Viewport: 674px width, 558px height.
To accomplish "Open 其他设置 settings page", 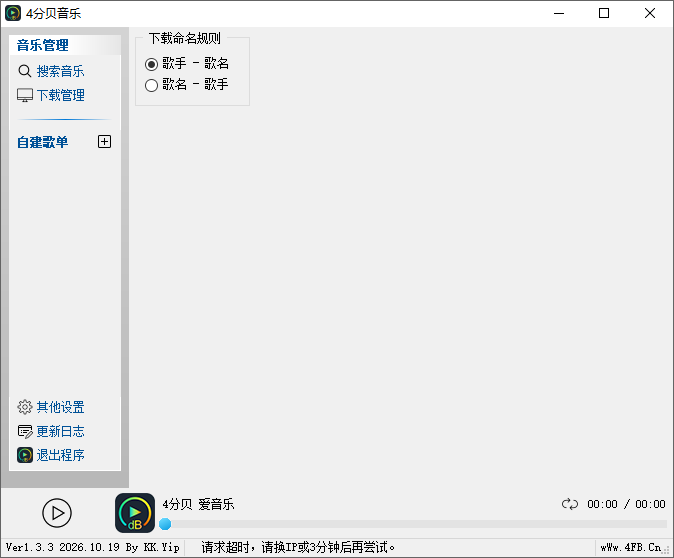I will (x=60, y=407).
